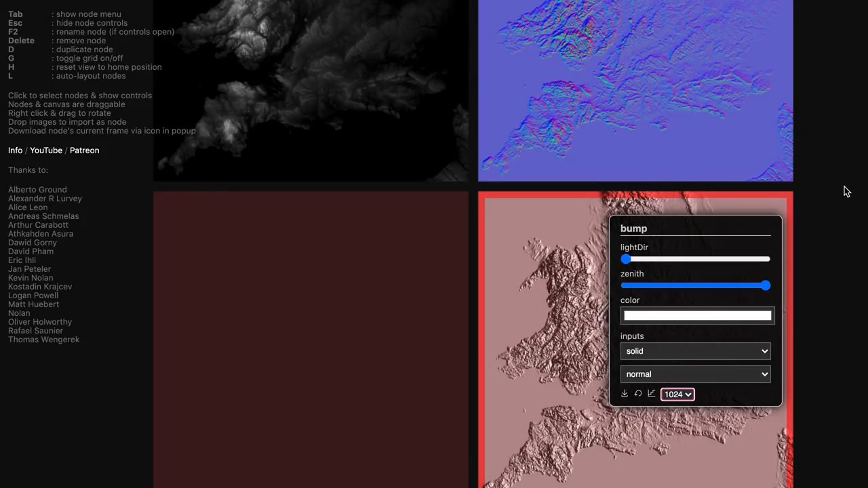Open the graph view icon in the bump panel
This screenshot has height=488, width=868.
pos(651,393)
